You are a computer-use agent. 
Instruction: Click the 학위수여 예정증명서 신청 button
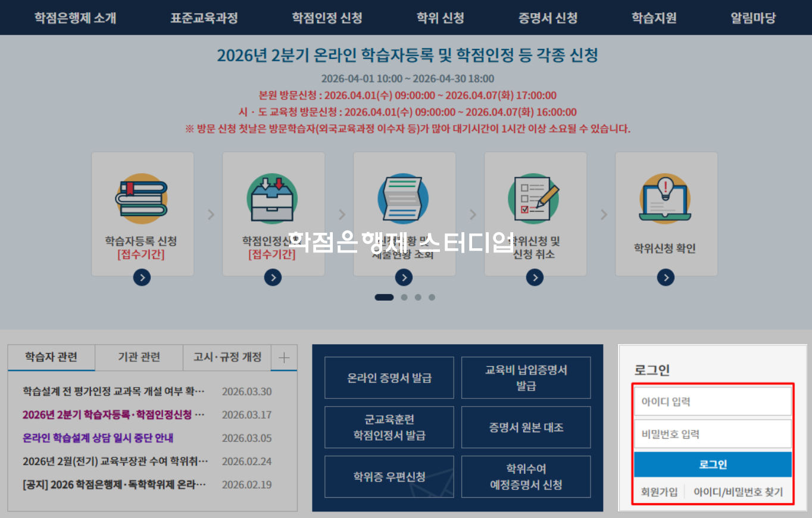pyautogui.click(x=526, y=477)
